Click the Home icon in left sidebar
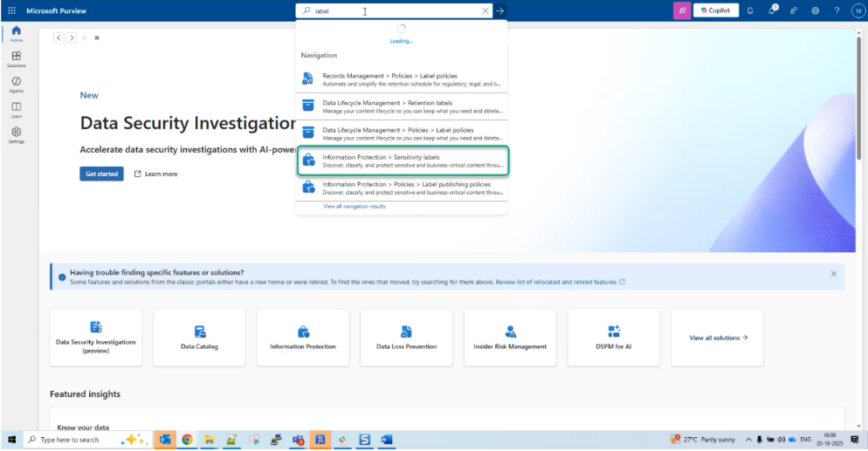Viewport: 868px width, 451px height. pos(17,33)
